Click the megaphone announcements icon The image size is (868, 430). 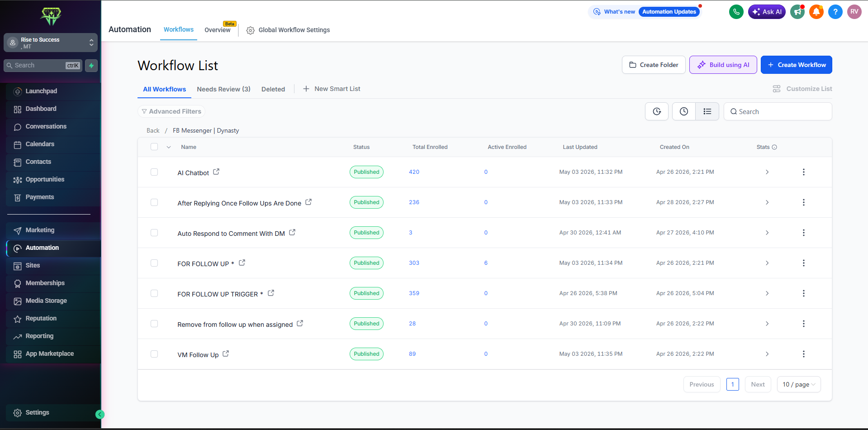(x=797, y=12)
